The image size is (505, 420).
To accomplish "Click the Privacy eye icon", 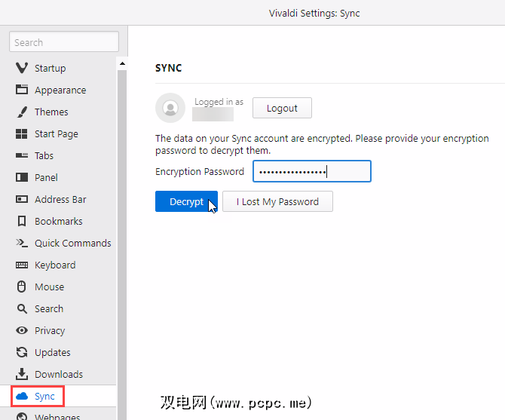I will [22, 330].
